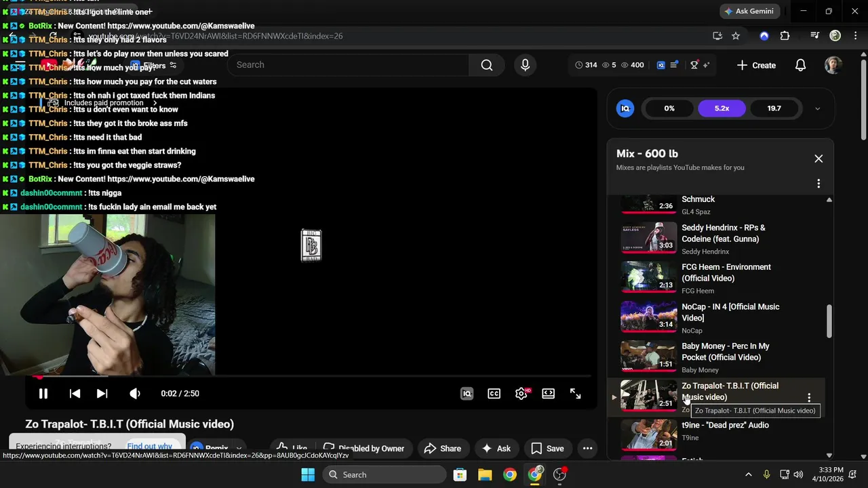Select the 5.2x purple pill
This screenshot has width=868, height=488.
[x=722, y=108]
